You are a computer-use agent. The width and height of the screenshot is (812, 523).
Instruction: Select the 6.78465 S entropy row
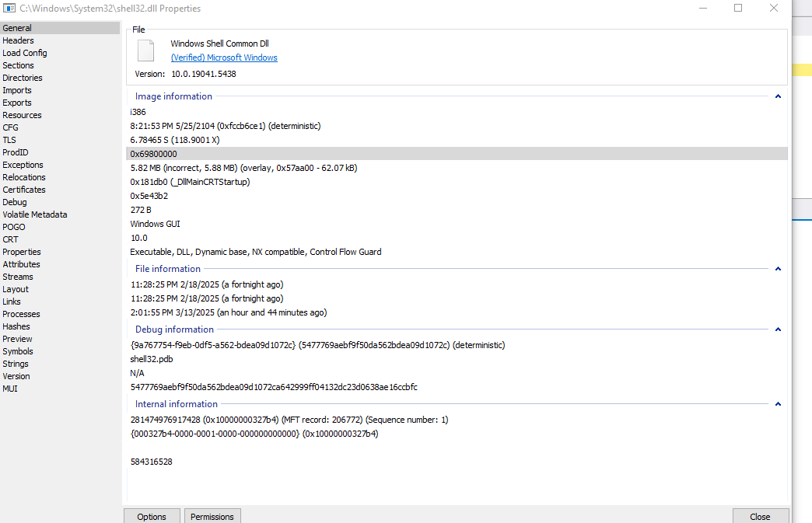457,140
